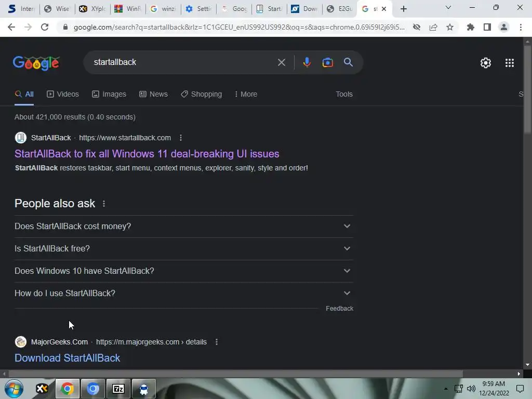Expand 'Does Windows 10 have StartAllBack?'
The width and height of the screenshot is (532, 399).
(183, 271)
